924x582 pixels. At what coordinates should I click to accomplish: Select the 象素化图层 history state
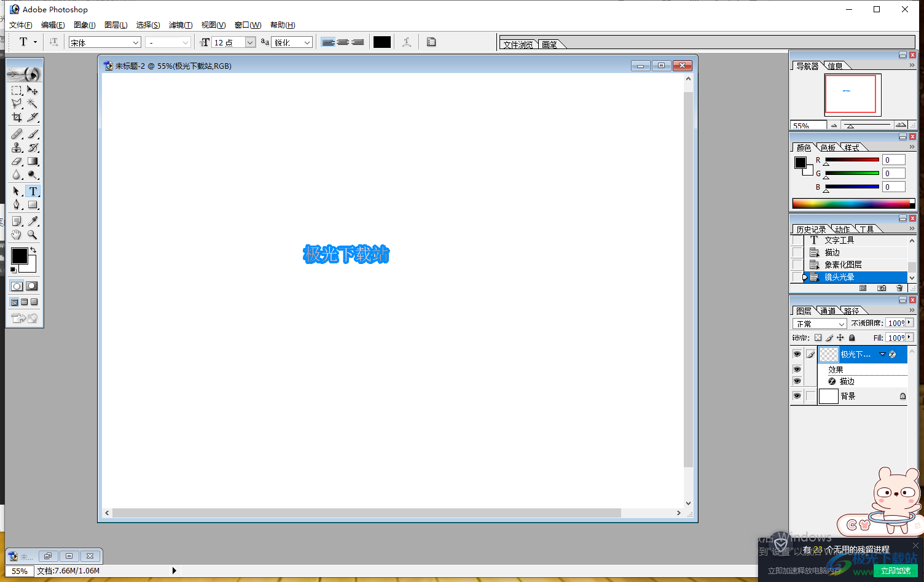click(855, 265)
